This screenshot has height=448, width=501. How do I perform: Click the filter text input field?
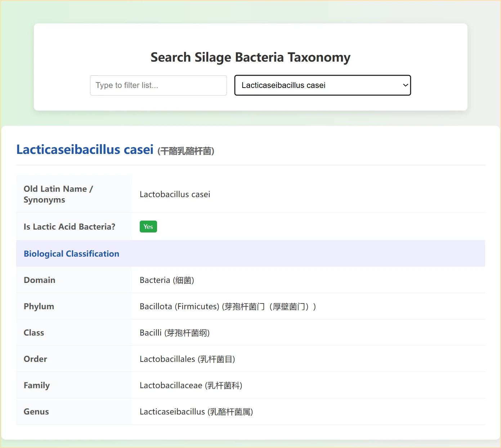pyautogui.click(x=158, y=85)
